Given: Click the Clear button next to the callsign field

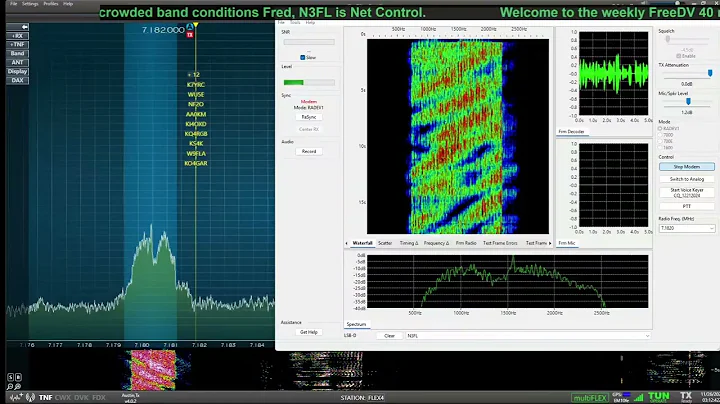Looking at the screenshot, I should point(389,336).
